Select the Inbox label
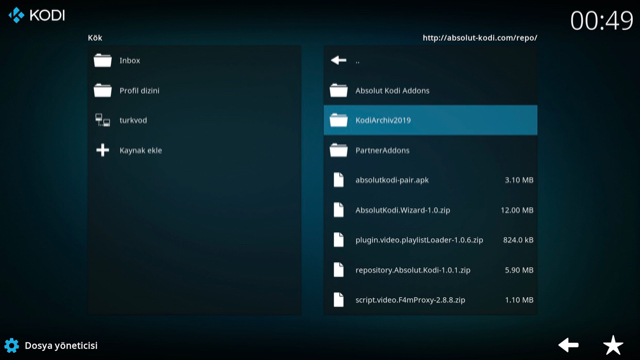This screenshot has width=640, height=360. pos(130,60)
